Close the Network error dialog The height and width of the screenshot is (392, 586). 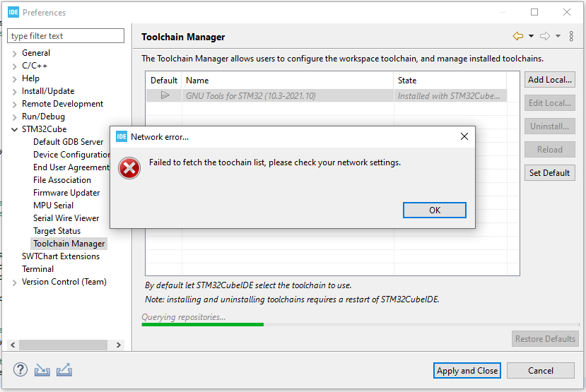tap(464, 136)
